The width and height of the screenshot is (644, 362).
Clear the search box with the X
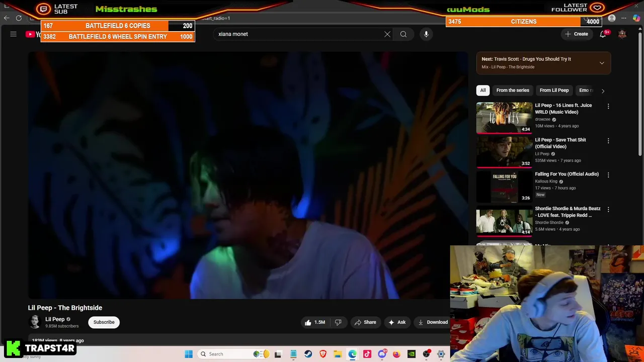[x=387, y=34]
